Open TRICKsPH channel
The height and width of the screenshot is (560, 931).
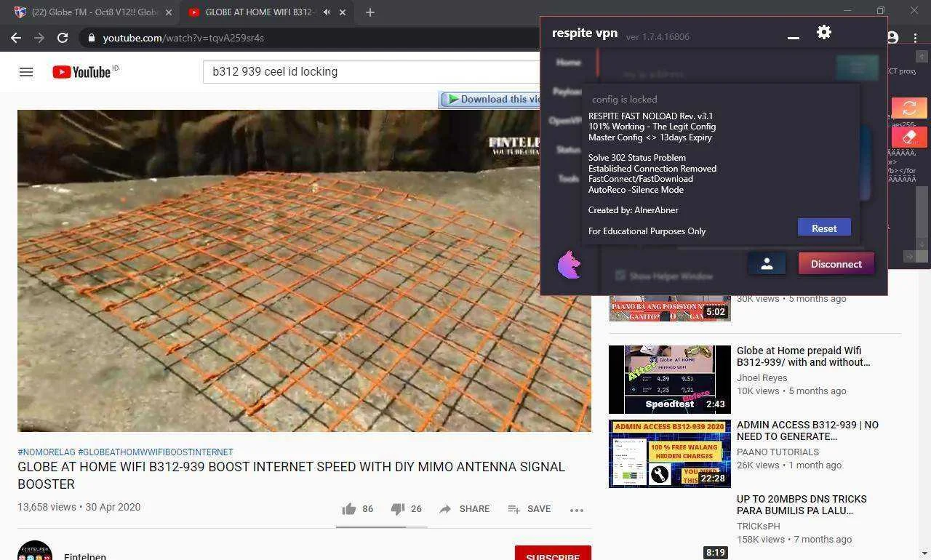[758, 526]
